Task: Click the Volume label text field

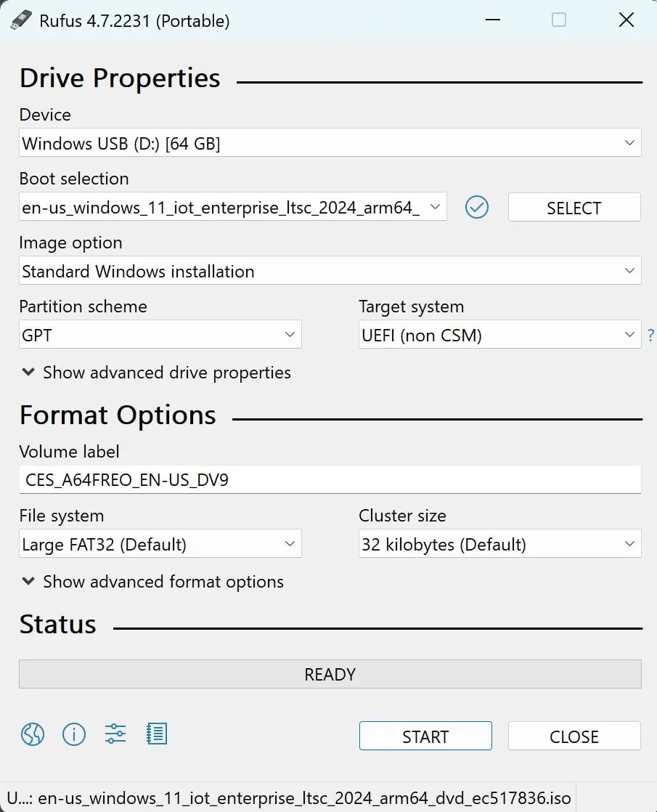Action: 330,480
